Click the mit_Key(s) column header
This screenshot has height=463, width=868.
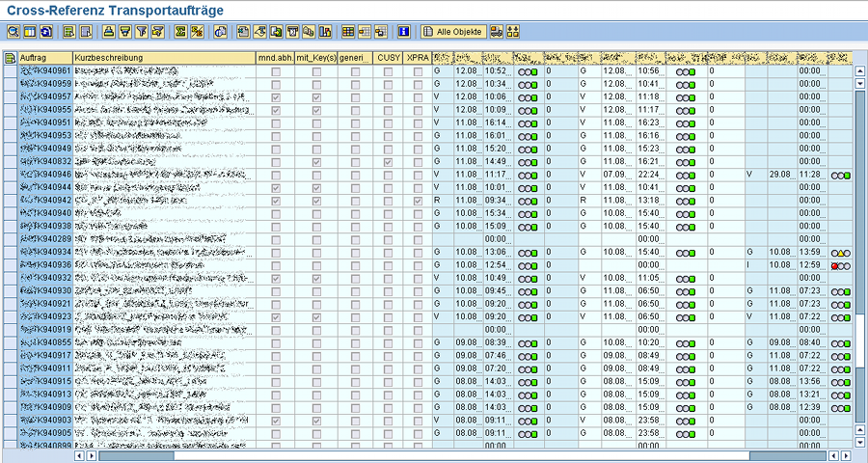point(316,58)
